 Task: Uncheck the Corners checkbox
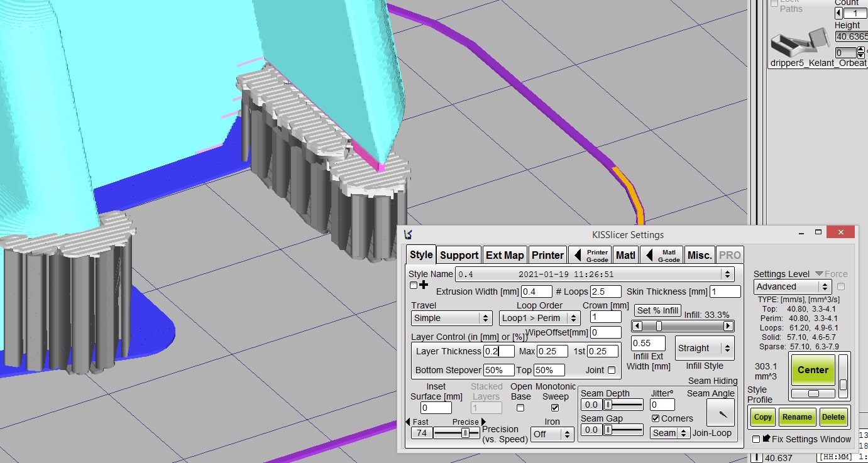pos(656,418)
